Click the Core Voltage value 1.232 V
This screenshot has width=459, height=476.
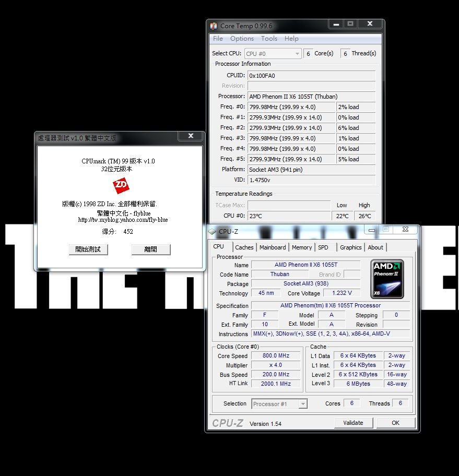pos(342,293)
